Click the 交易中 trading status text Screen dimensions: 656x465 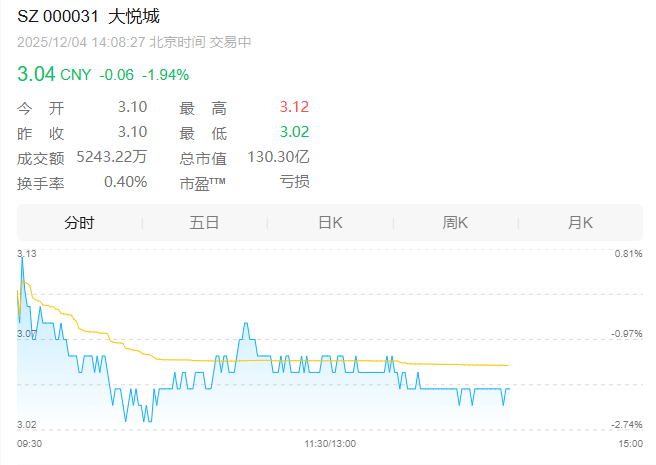tap(230, 42)
